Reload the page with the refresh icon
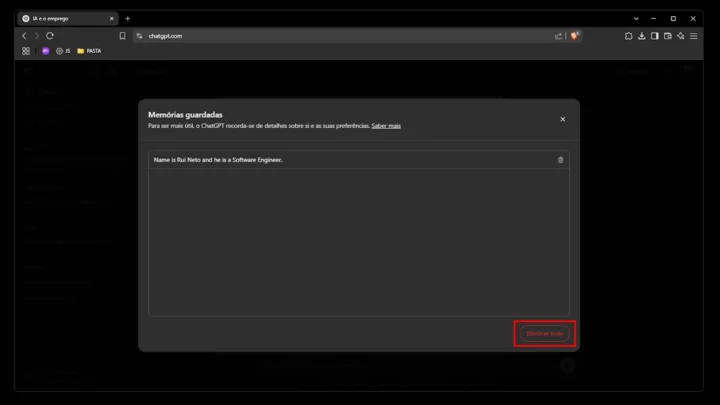 [x=50, y=36]
